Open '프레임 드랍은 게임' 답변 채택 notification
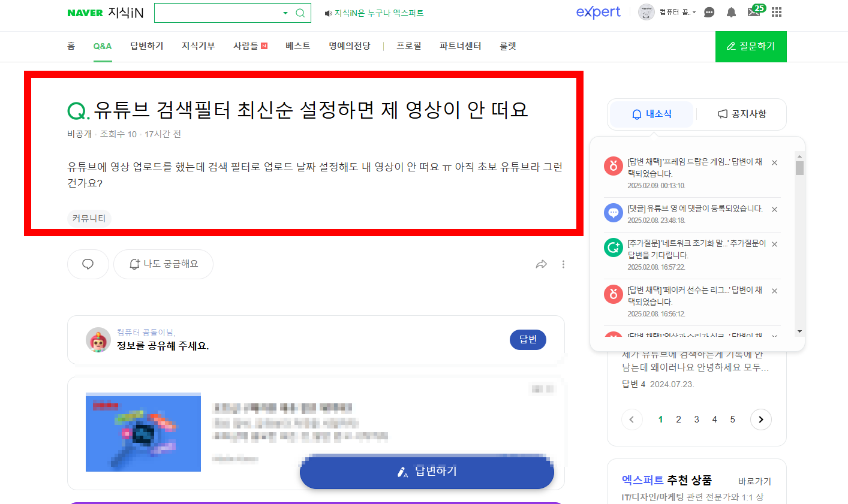Image resolution: width=848 pixels, height=504 pixels. (x=695, y=168)
